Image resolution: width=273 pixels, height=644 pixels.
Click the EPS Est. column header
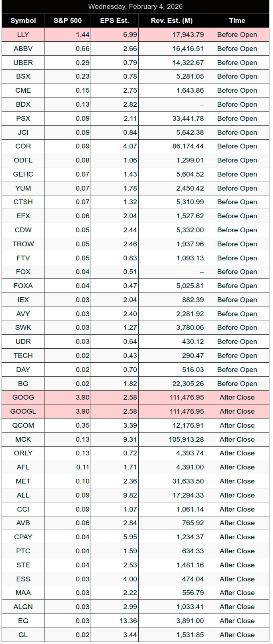[115, 20]
